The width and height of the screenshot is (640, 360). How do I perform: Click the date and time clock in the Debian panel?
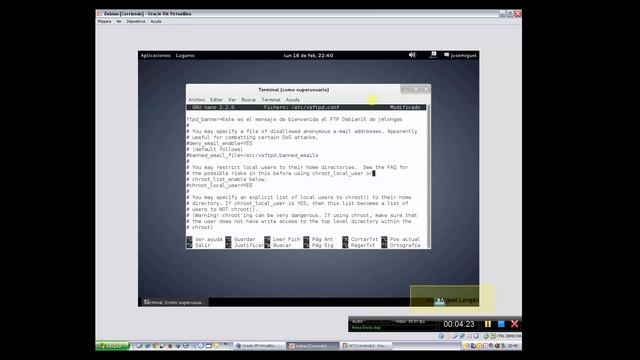click(308, 56)
